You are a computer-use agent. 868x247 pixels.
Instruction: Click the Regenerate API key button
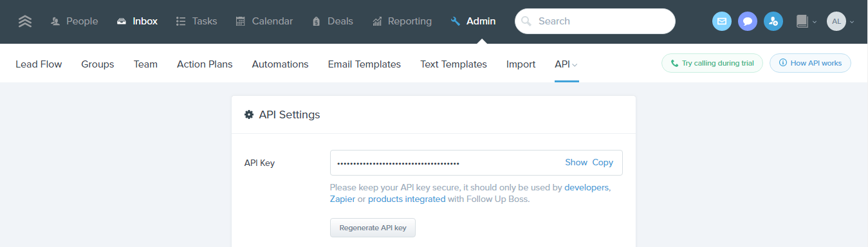tap(373, 228)
